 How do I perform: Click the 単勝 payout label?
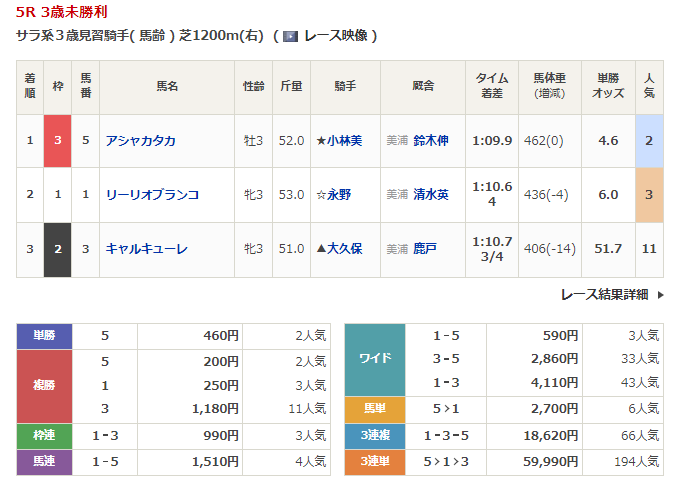45,337
